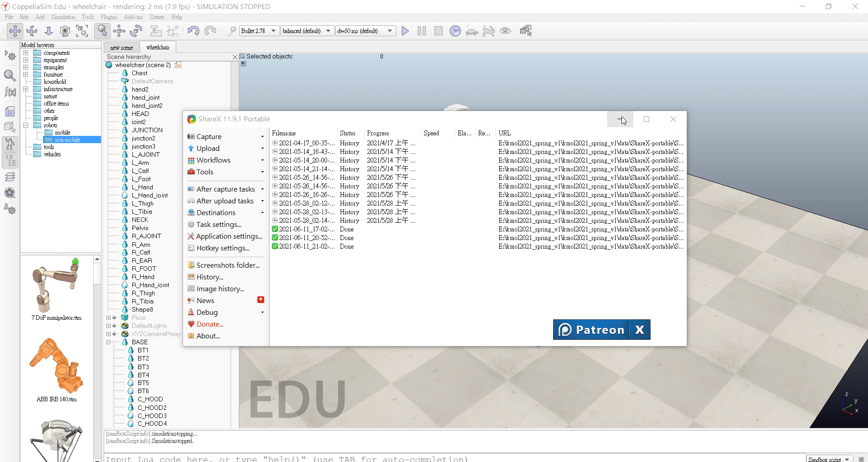Collapse the robots folder
Screen dimensions: 868x462
click(x=26, y=125)
